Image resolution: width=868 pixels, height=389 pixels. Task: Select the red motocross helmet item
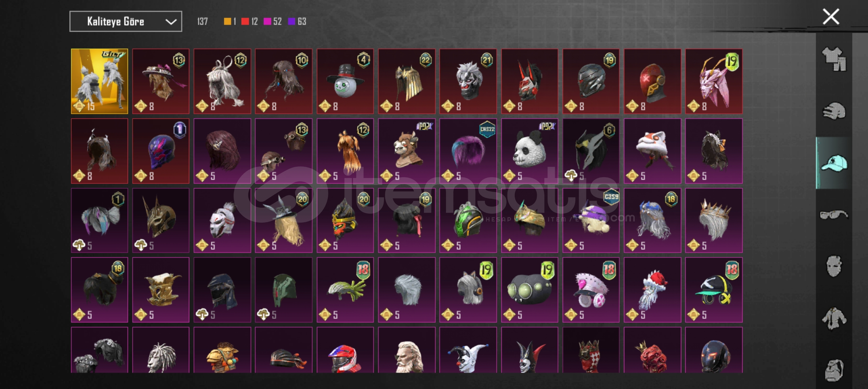pyautogui.click(x=345, y=350)
